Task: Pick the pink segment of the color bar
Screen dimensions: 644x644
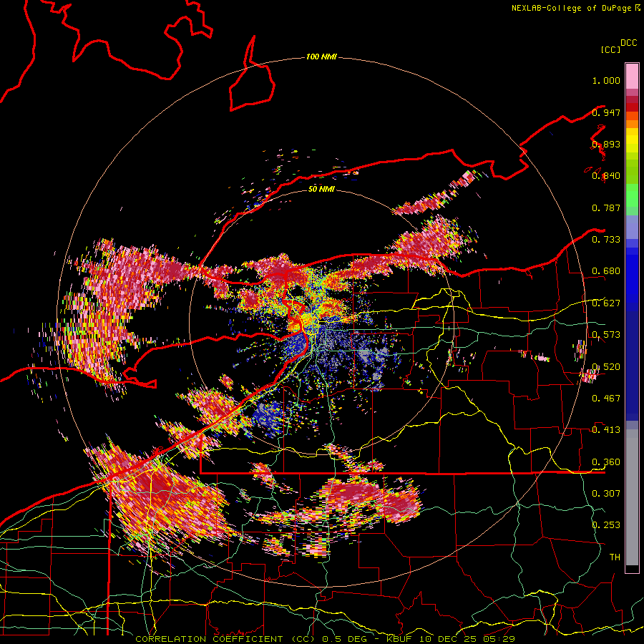Action: pos(632,77)
